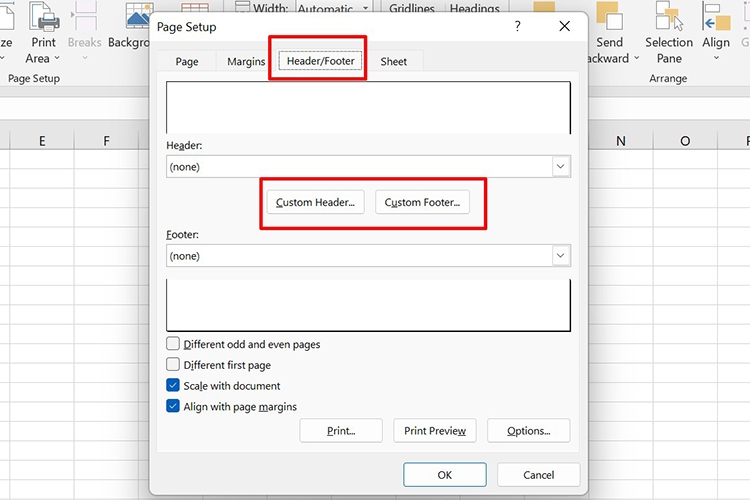Screen dimensions: 750x500
Task: Click the Custom Footer button
Action: click(x=422, y=203)
